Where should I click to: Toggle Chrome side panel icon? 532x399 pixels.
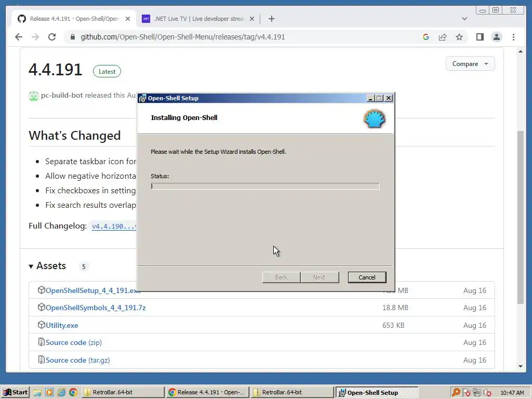click(x=480, y=37)
